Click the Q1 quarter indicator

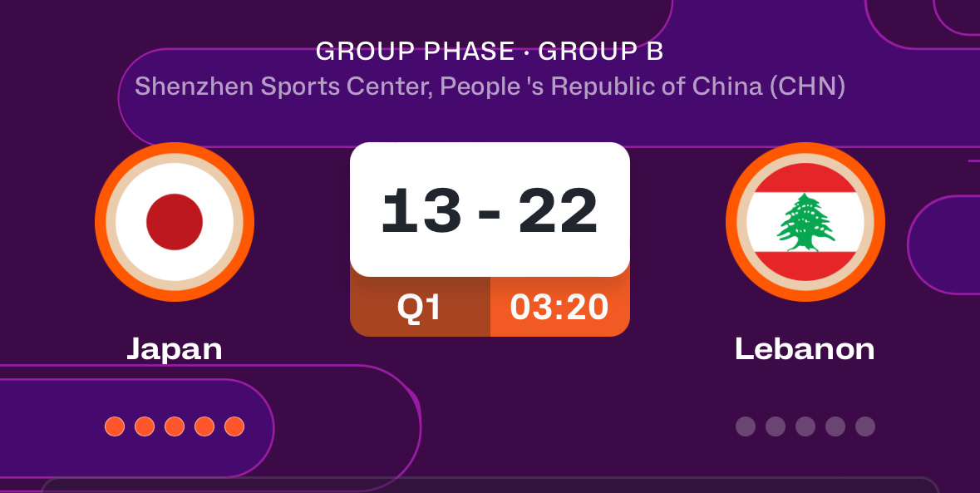pyautogui.click(x=420, y=308)
